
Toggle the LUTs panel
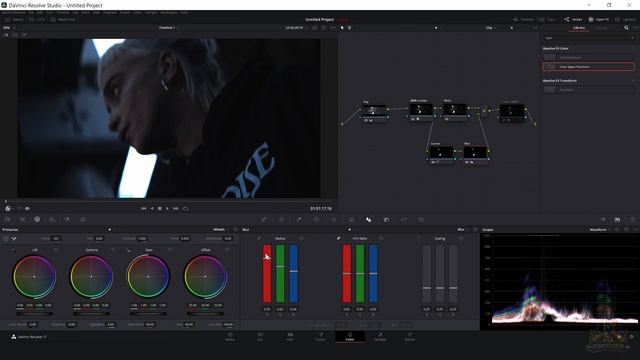point(37,20)
